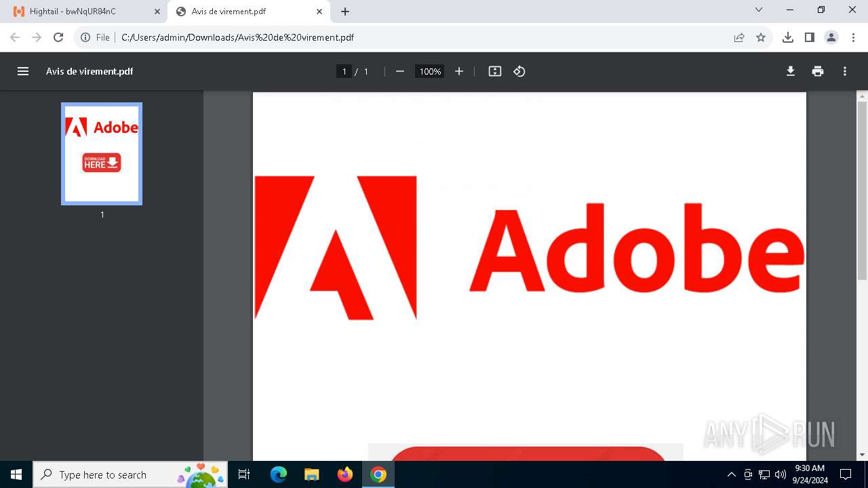Open Task View on the taskbar
The height and width of the screenshot is (488, 868).
pos(244,474)
